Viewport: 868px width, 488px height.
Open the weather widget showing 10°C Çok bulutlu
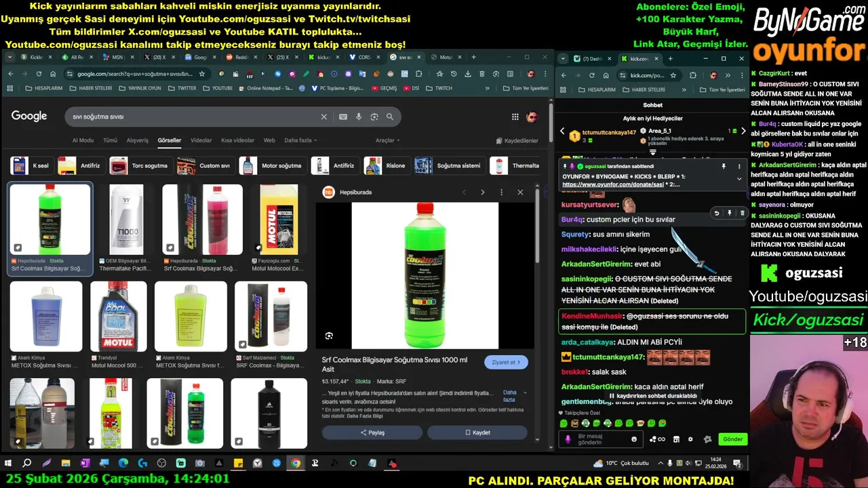click(x=620, y=464)
